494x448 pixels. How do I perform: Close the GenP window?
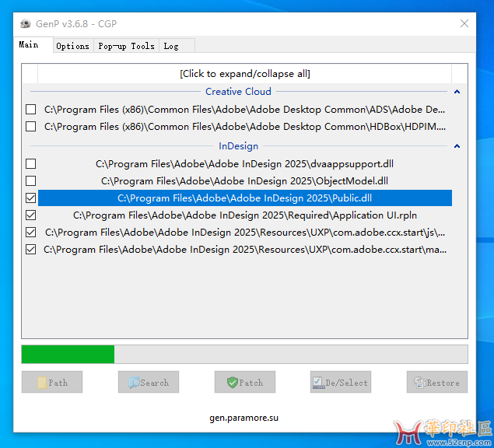(464, 23)
